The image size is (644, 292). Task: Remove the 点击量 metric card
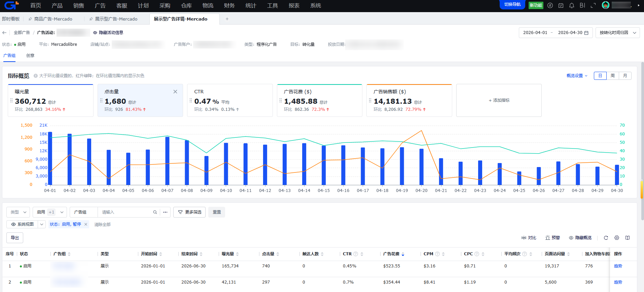pos(175,92)
